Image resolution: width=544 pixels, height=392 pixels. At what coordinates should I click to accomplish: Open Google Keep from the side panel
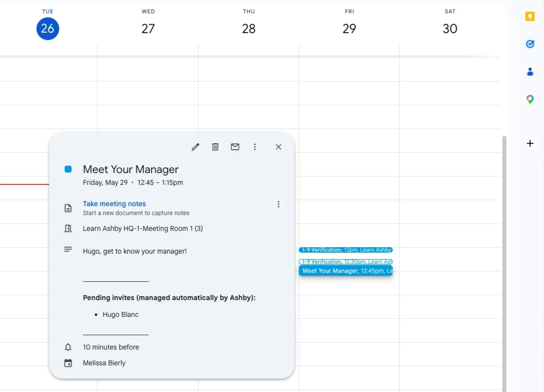(530, 16)
